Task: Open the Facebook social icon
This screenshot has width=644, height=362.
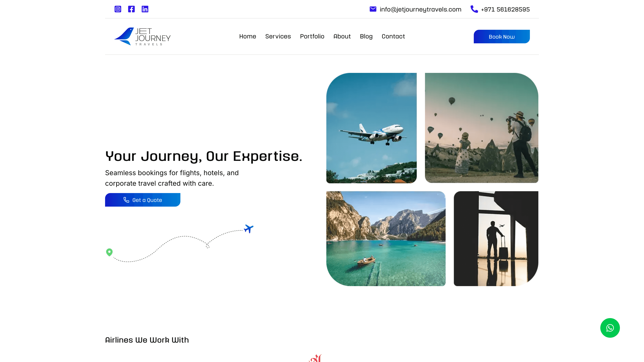Action: pos(131,9)
